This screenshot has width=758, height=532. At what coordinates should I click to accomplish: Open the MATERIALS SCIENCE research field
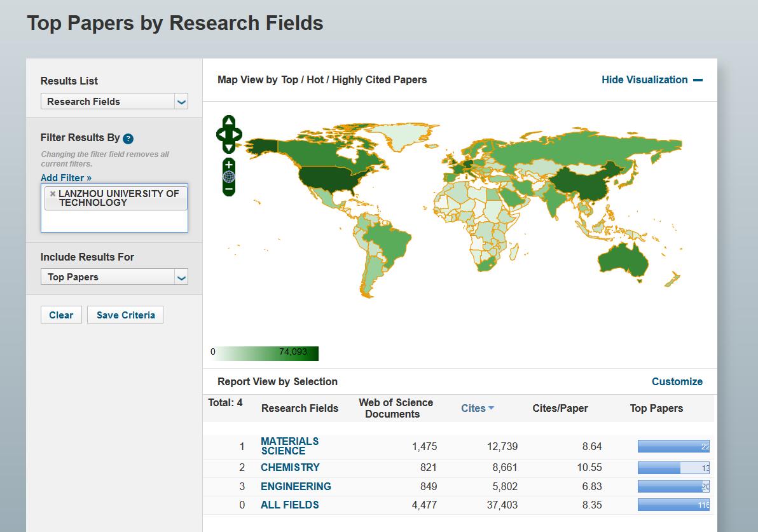pyautogui.click(x=289, y=446)
